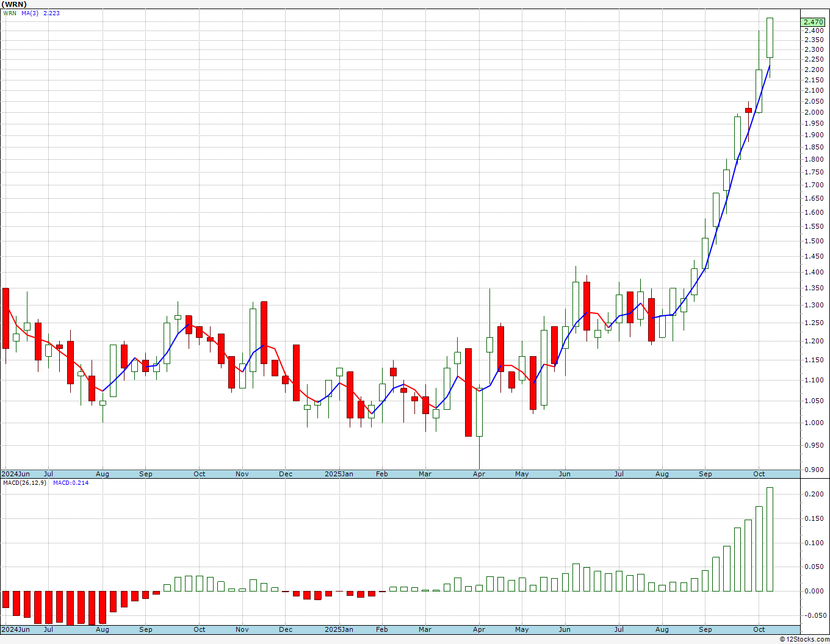Click the MA(3) moving average legend
The height and width of the screenshot is (644, 830).
tap(30, 13)
